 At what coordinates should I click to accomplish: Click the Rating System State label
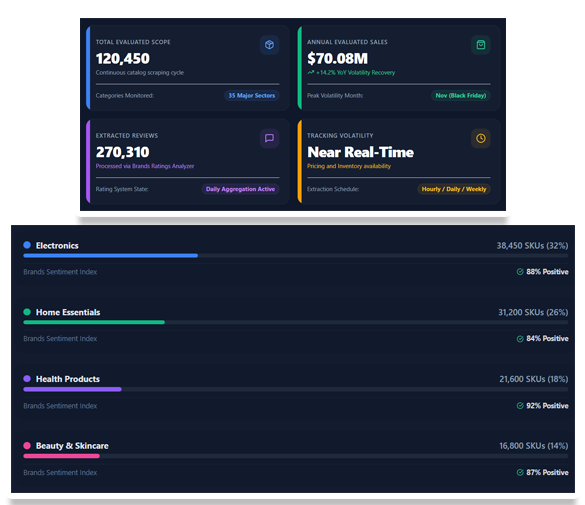coord(122,189)
